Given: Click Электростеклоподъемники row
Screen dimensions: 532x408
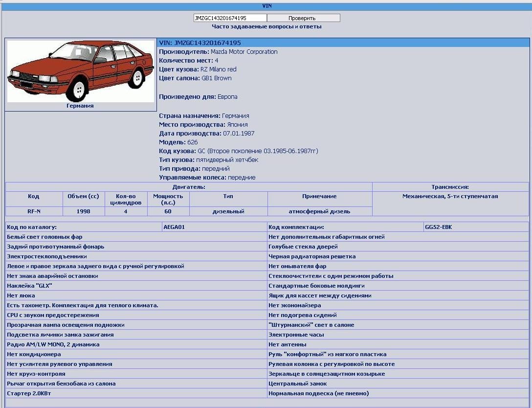Looking at the screenshot, I should (x=136, y=257).
